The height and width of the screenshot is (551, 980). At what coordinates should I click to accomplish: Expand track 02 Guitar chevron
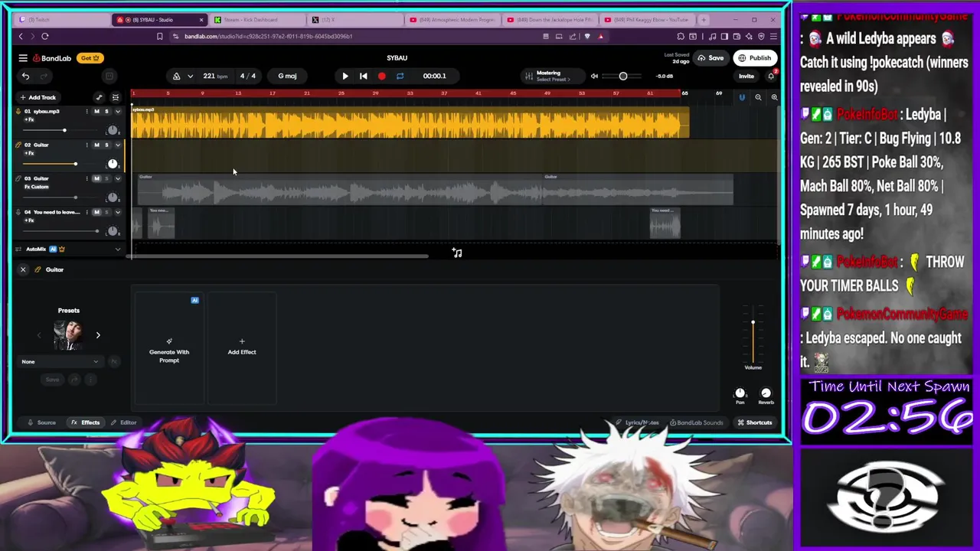(x=117, y=145)
